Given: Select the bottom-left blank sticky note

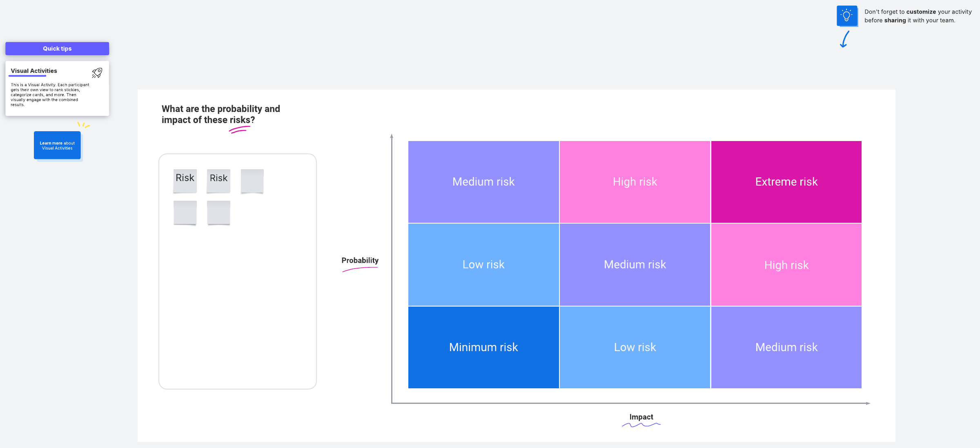Looking at the screenshot, I should 185,212.
